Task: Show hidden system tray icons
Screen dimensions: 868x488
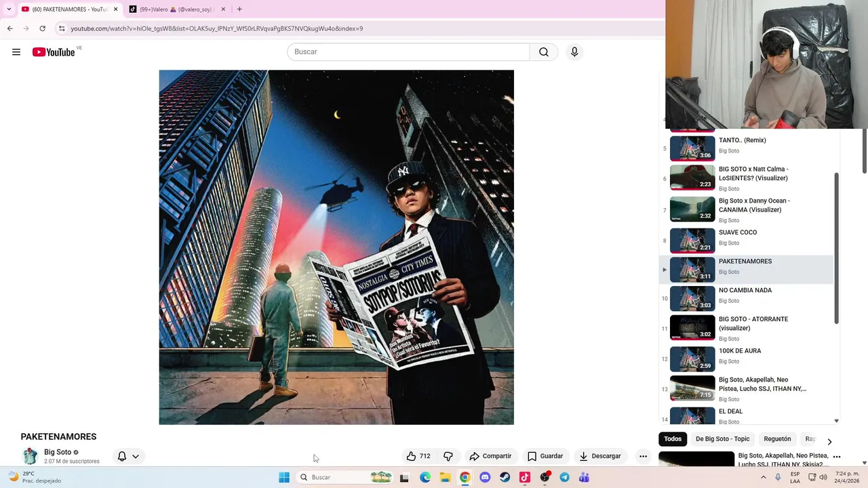Action: click(x=764, y=477)
